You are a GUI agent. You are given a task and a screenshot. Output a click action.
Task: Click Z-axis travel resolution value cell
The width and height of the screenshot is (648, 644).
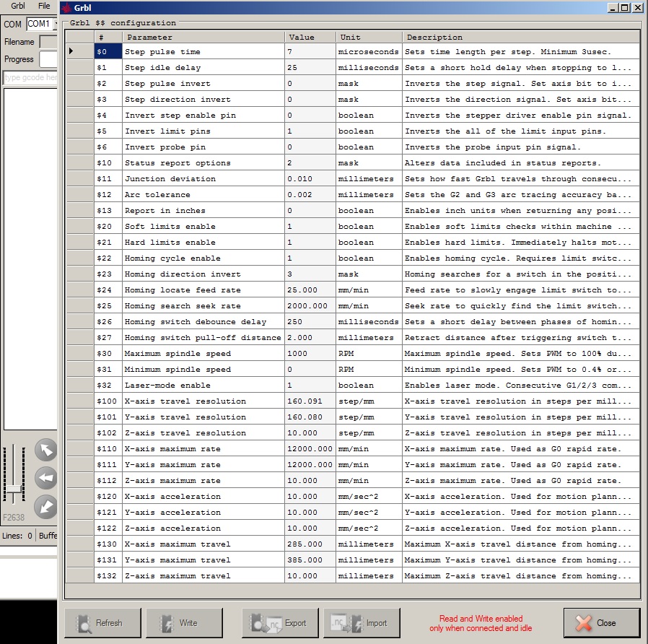(310, 432)
